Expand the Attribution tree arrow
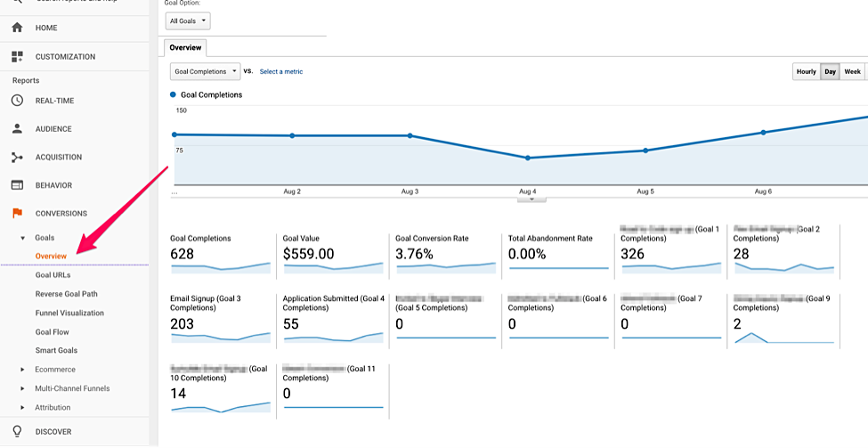The width and height of the screenshot is (868, 448). [x=22, y=408]
